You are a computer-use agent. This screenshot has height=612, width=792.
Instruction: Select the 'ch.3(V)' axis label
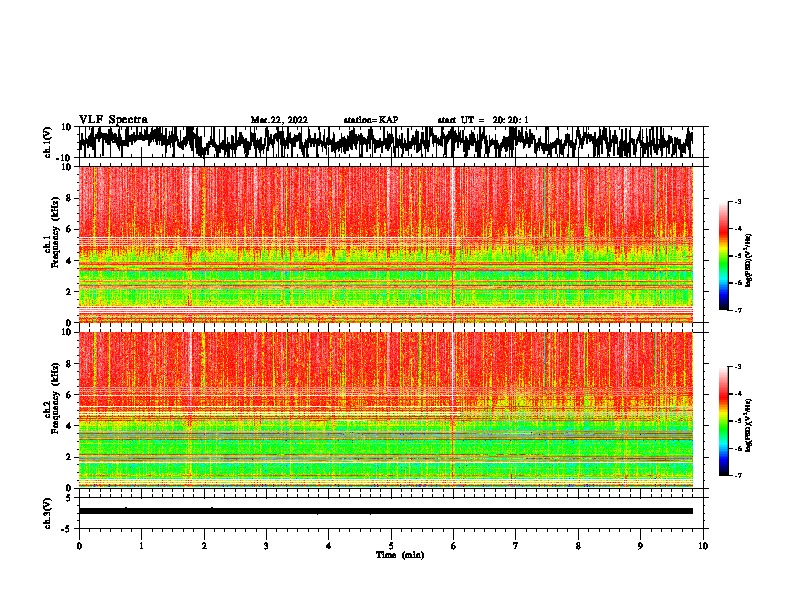click(x=48, y=513)
